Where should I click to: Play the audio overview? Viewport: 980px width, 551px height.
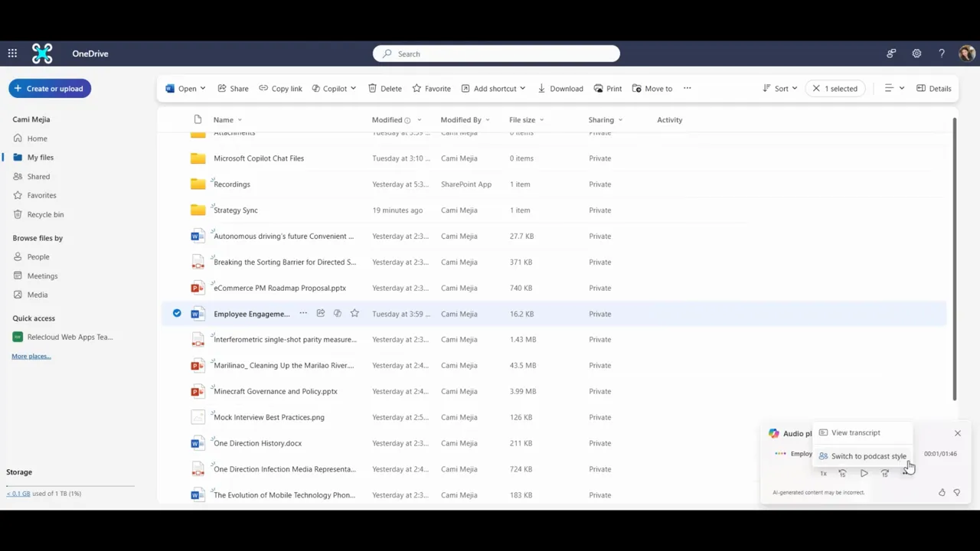[864, 473]
